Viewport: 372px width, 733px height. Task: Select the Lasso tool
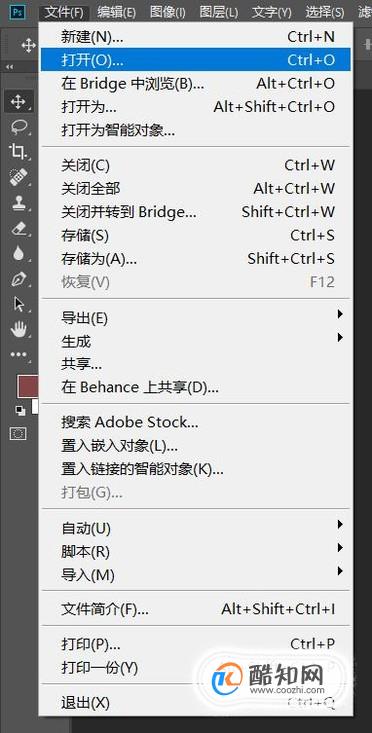pos(19,126)
